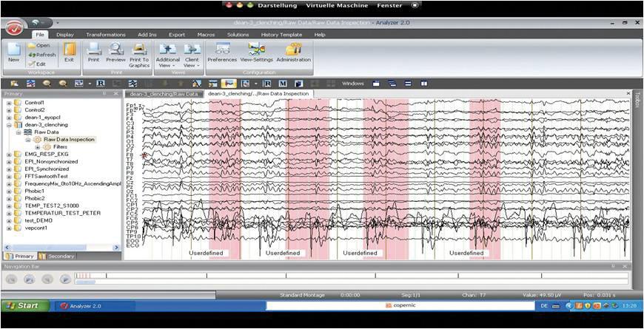This screenshot has height=329, width=644.
Task: Open the print Preview
Action: [x=115, y=53]
